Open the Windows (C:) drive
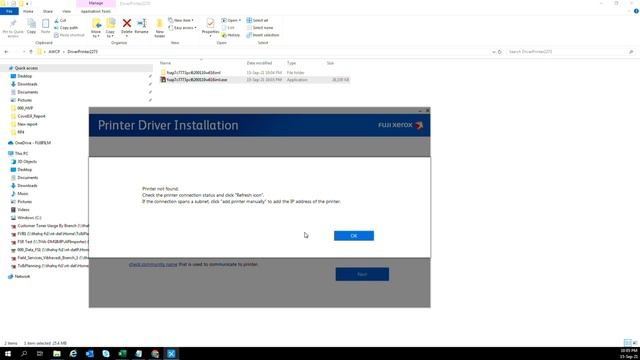The height and width of the screenshot is (360, 640). pyautogui.click(x=29, y=218)
